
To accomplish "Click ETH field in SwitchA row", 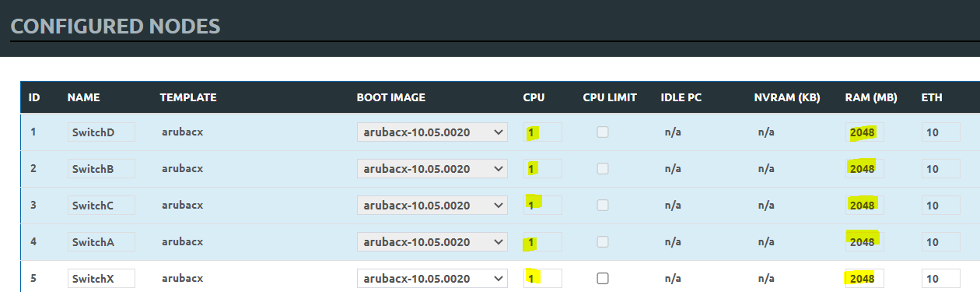I will [x=941, y=242].
